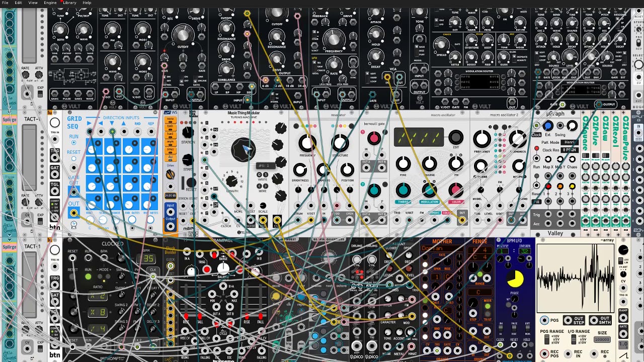
Task: Select 'none' mode on WS waveshaper
Action: pos(170,120)
